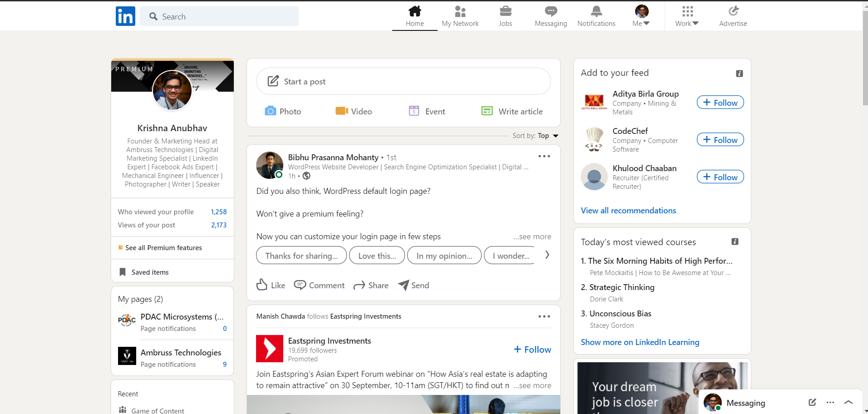Start a post
The image size is (868, 414).
(404, 81)
